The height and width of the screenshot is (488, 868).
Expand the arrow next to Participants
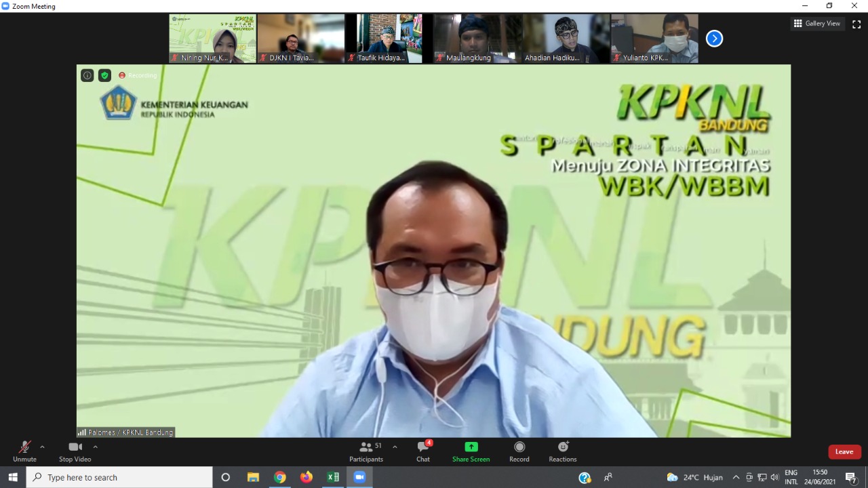[x=395, y=447]
